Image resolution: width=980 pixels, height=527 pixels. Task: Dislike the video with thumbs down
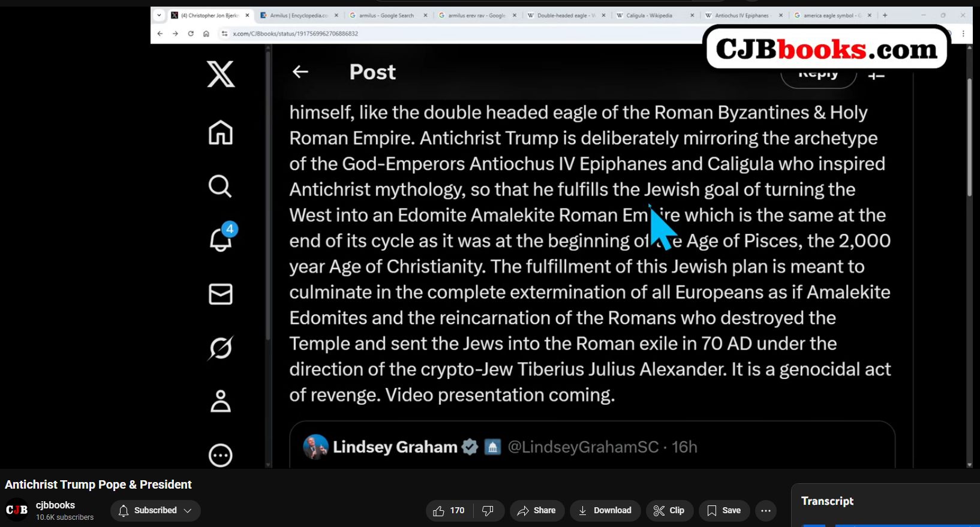488,511
